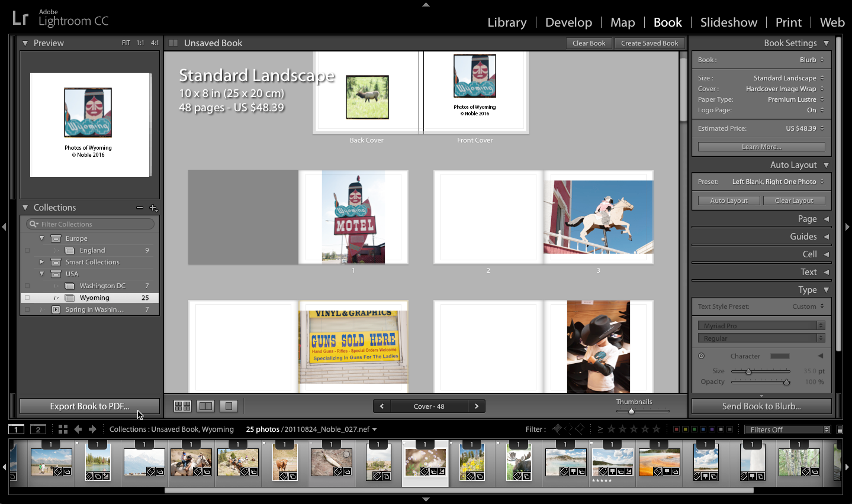Open the secondary display window icon
This screenshot has height=504, width=852.
38,429
